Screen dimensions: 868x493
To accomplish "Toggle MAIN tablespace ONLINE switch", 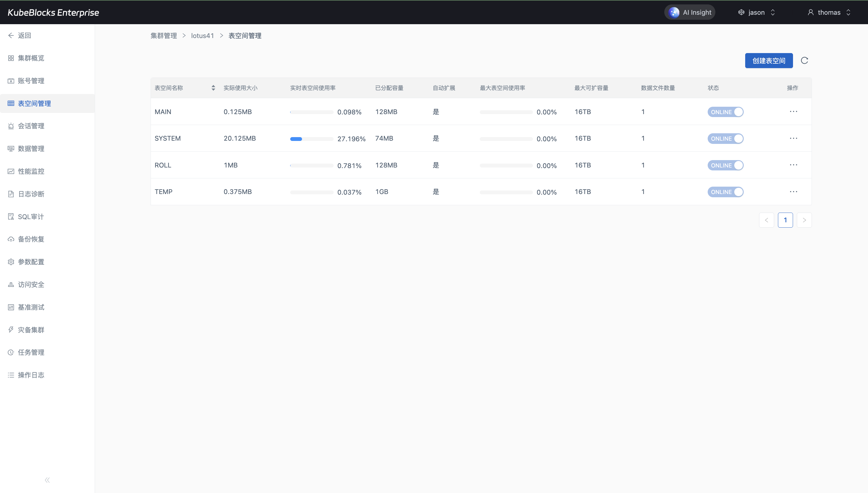I will point(725,112).
